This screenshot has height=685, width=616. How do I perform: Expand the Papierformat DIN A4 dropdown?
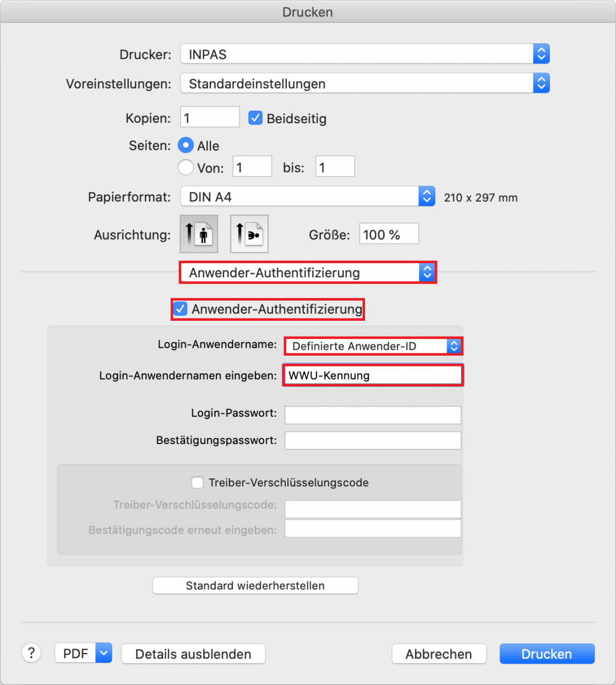click(308, 197)
